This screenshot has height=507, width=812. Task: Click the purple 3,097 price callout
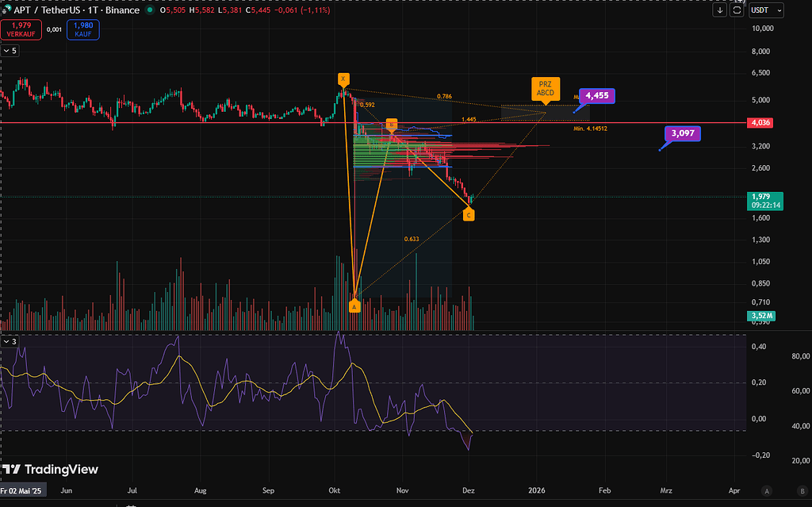click(683, 133)
